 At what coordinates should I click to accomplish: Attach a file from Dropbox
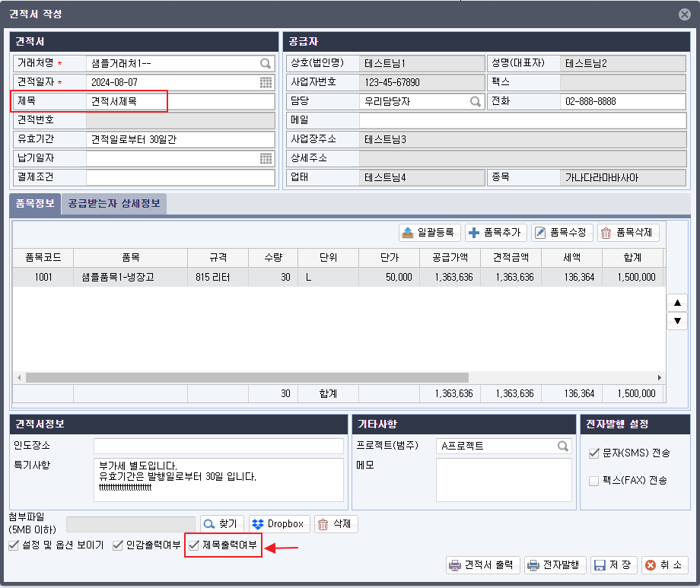[x=279, y=523]
